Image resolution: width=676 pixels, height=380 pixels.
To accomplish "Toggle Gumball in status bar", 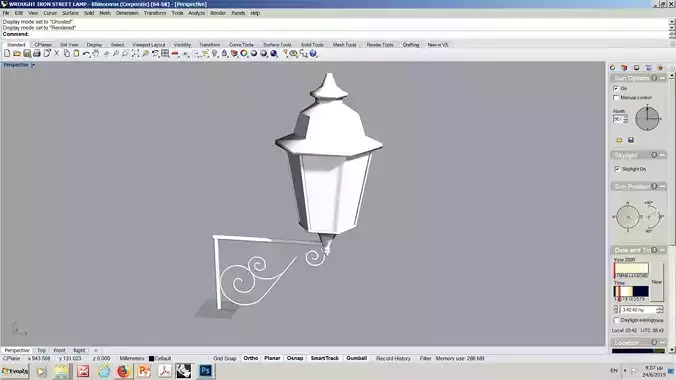I will click(x=357, y=358).
